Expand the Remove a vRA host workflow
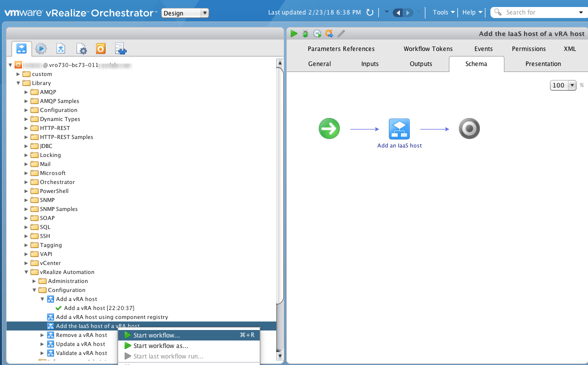 pos(43,335)
